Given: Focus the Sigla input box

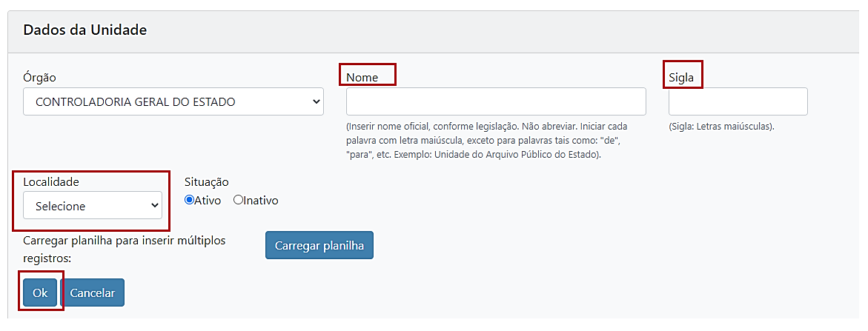Looking at the screenshot, I should [x=738, y=101].
